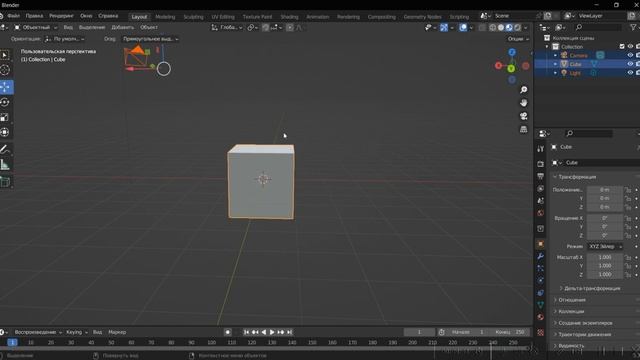The width and height of the screenshot is (640, 360).
Task: Click the red X axis gizmo ball
Action: pos(498,65)
